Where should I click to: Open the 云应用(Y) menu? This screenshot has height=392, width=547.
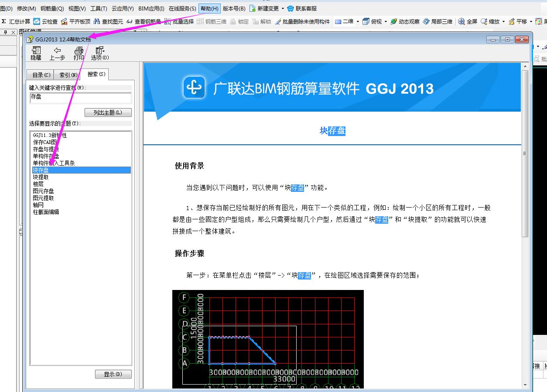pos(123,8)
